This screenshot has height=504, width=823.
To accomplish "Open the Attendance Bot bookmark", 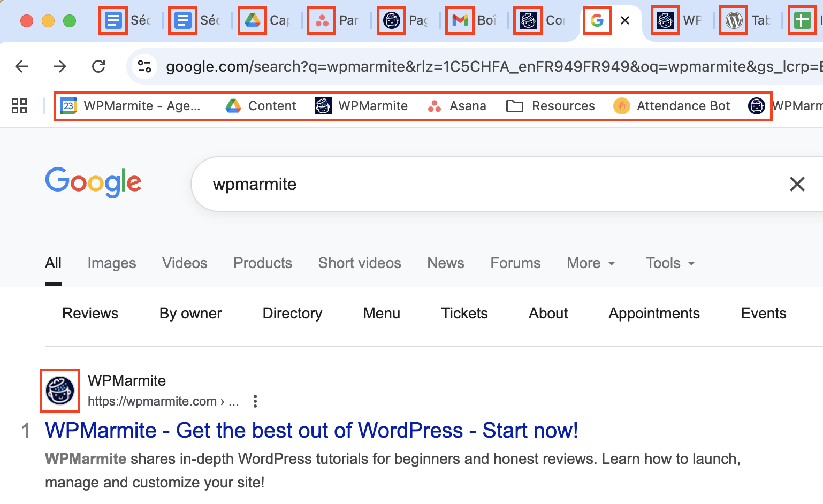I will click(x=672, y=106).
